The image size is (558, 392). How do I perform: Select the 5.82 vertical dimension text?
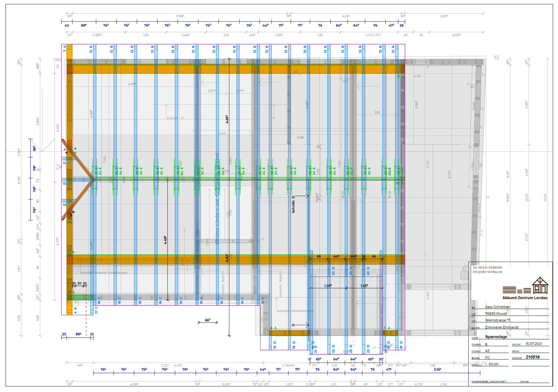point(227,258)
